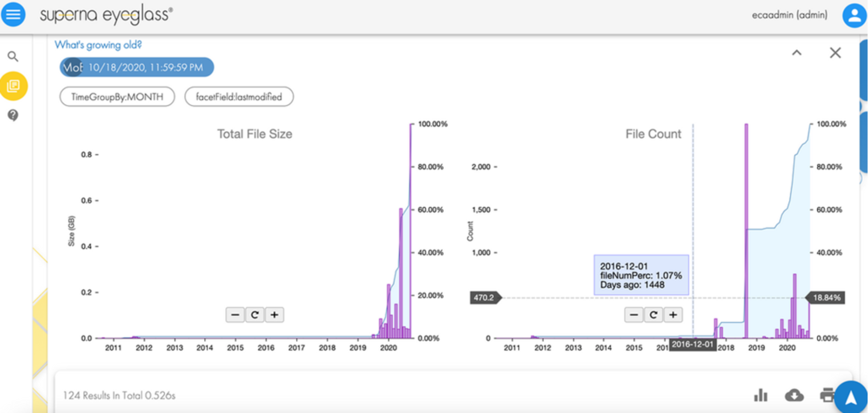The width and height of the screenshot is (868, 413).
Task: Select the yellow reports sidebar icon
Action: [14, 86]
